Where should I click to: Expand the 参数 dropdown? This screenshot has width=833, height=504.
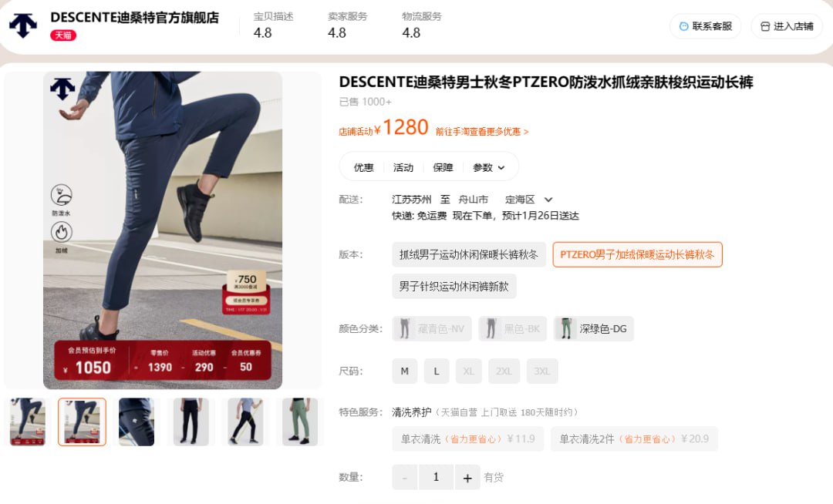pyautogui.click(x=489, y=168)
